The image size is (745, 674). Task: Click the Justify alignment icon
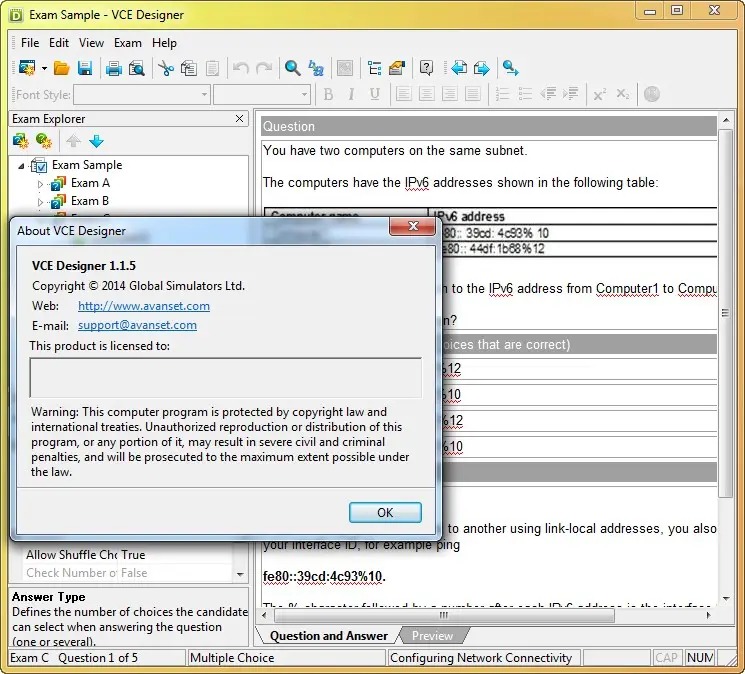[472, 94]
